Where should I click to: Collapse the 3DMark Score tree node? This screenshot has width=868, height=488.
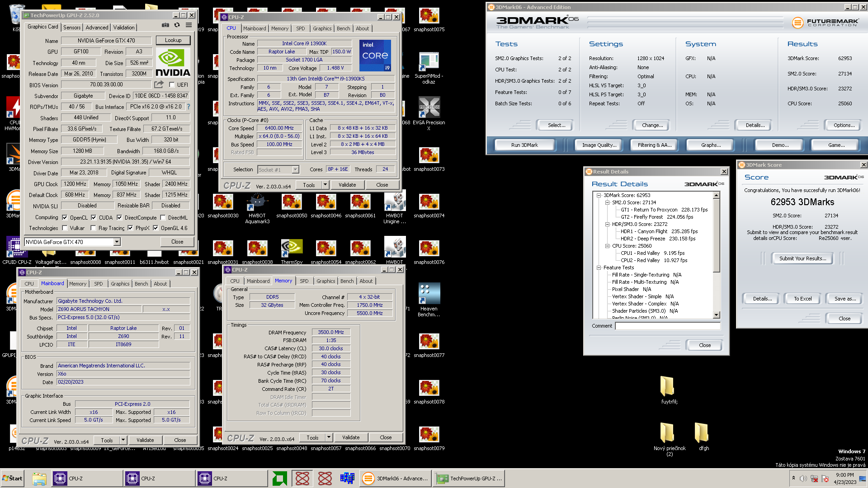[x=599, y=195]
